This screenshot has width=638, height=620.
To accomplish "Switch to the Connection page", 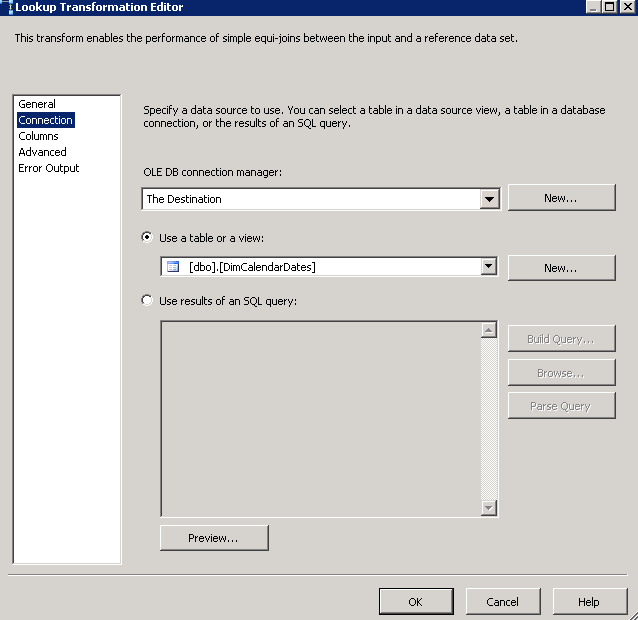I will pos(45,120).
